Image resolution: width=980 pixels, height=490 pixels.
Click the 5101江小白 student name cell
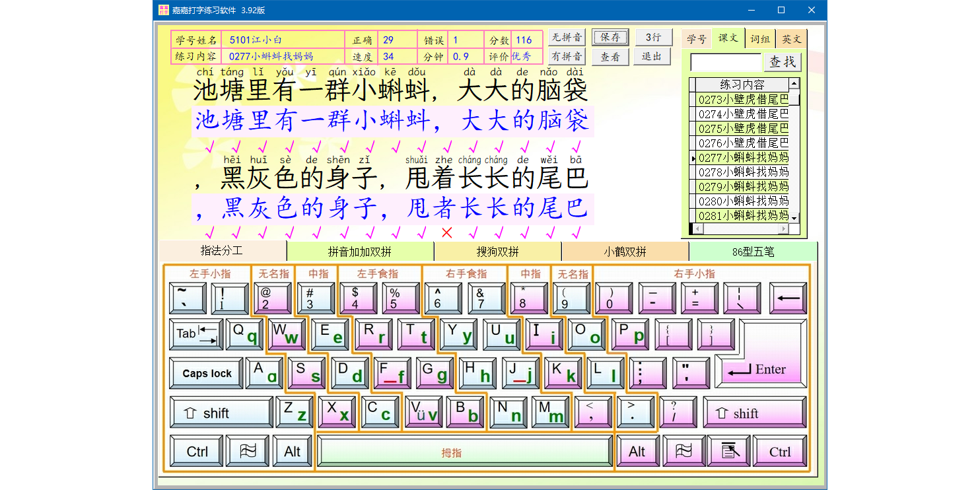point(283,40)
